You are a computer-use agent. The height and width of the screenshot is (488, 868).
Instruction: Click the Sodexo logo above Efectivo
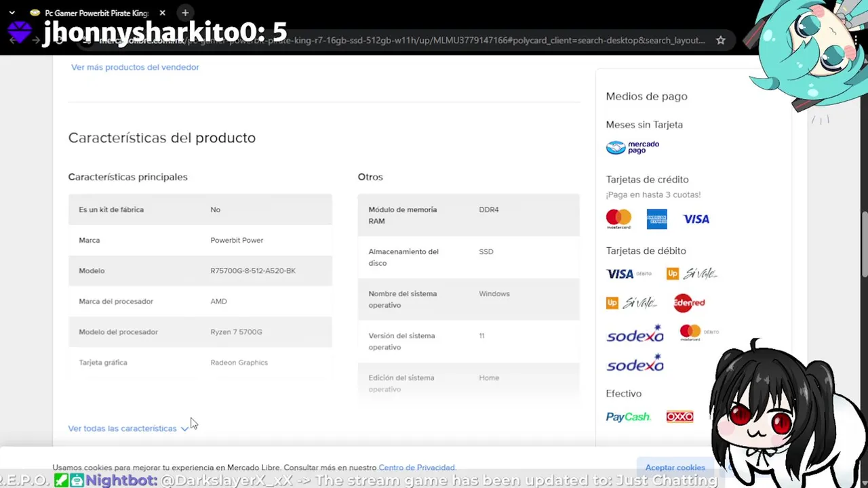click(x=635, y=364)
